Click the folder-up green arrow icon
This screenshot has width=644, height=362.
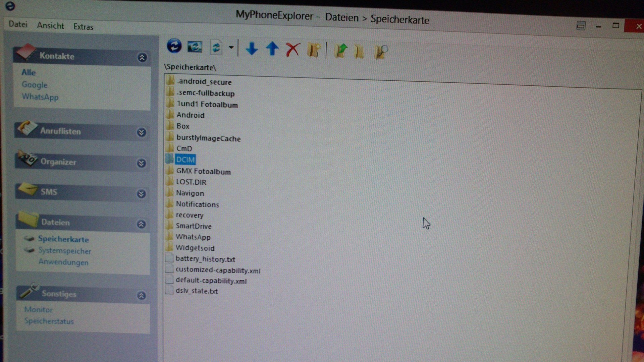[x=341, y=51]
